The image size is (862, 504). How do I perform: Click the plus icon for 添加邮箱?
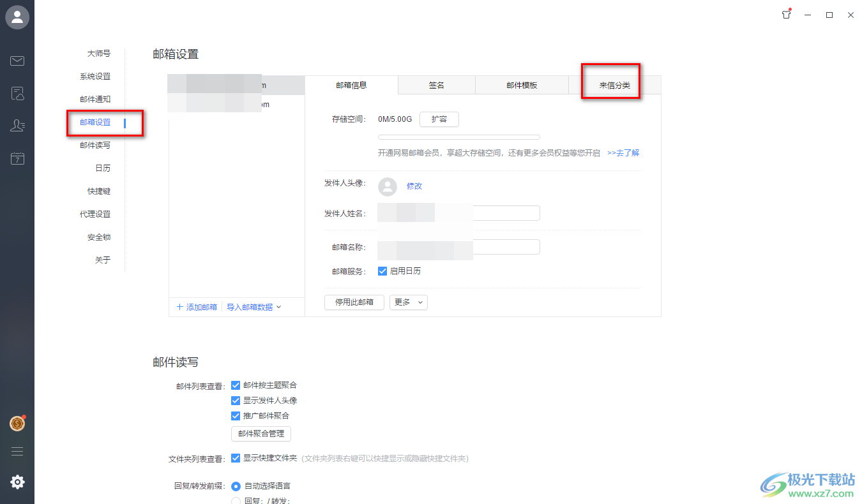tap(180, 307)
